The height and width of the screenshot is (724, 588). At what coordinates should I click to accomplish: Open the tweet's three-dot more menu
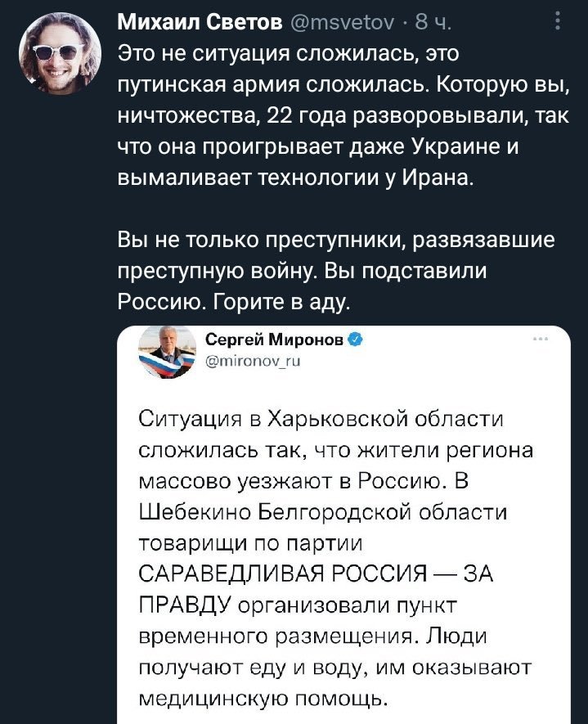[557, 19]
